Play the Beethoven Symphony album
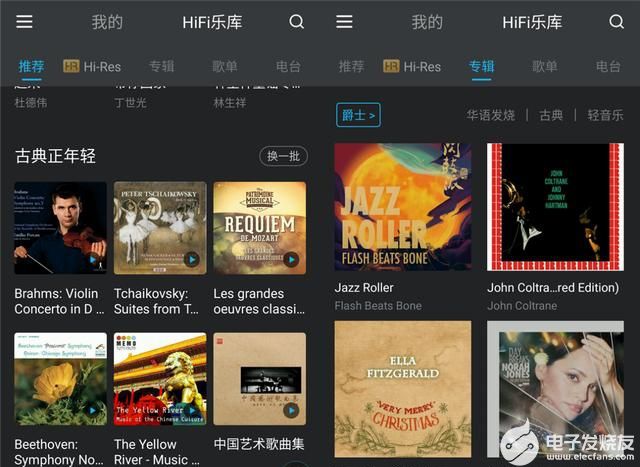The image size is (640, 467). 93,410
